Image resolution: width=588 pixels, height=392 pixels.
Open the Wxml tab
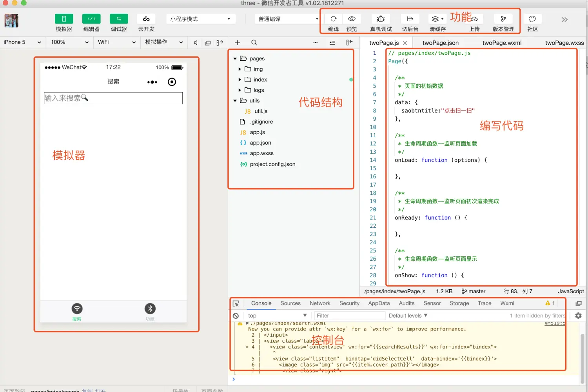pos(507,303)
